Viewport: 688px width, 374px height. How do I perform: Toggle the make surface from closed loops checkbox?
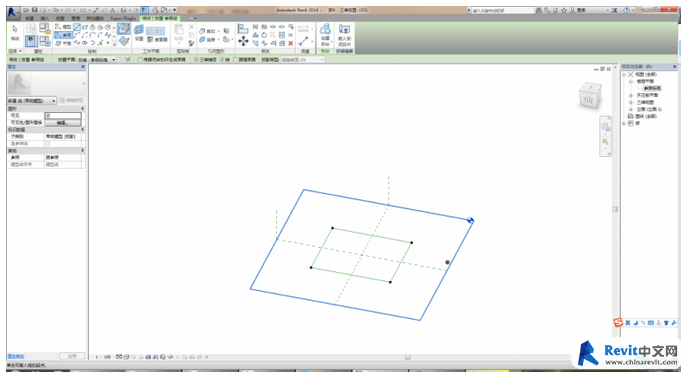pyautogui.click(x=140, y=60)
